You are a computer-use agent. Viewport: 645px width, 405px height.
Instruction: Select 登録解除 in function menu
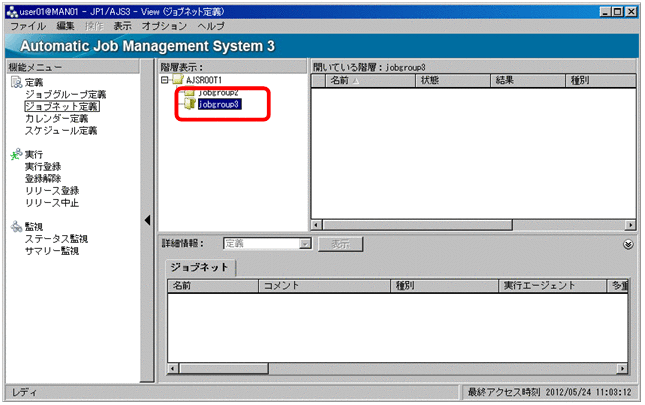[x=43, y=178]
